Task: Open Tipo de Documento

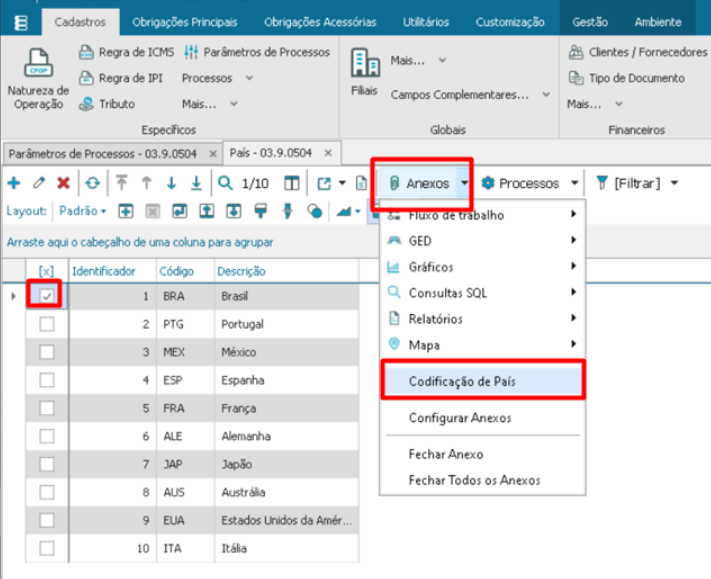Action: pos(626,78)
